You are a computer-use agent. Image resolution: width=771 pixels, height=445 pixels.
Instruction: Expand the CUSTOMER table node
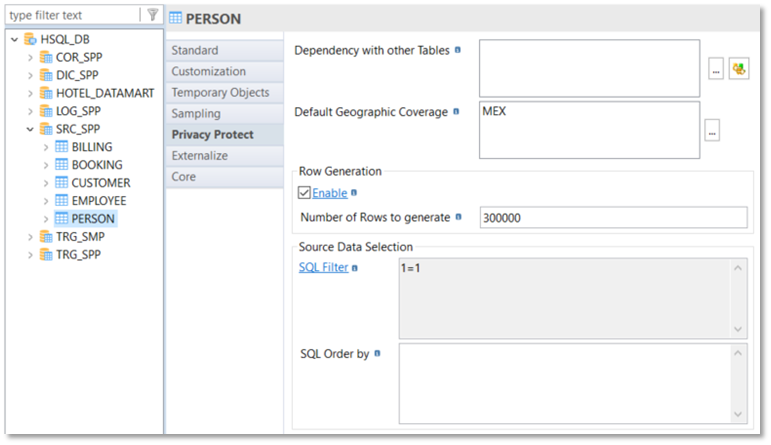click(x=46, y=183)
